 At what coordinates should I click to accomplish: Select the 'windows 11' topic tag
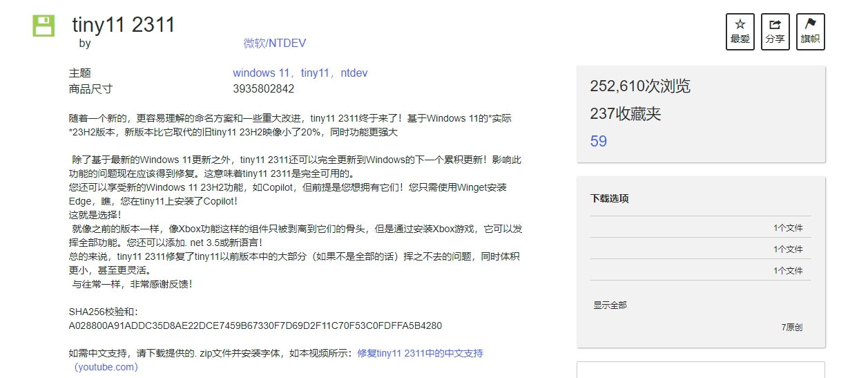point(260,73)
